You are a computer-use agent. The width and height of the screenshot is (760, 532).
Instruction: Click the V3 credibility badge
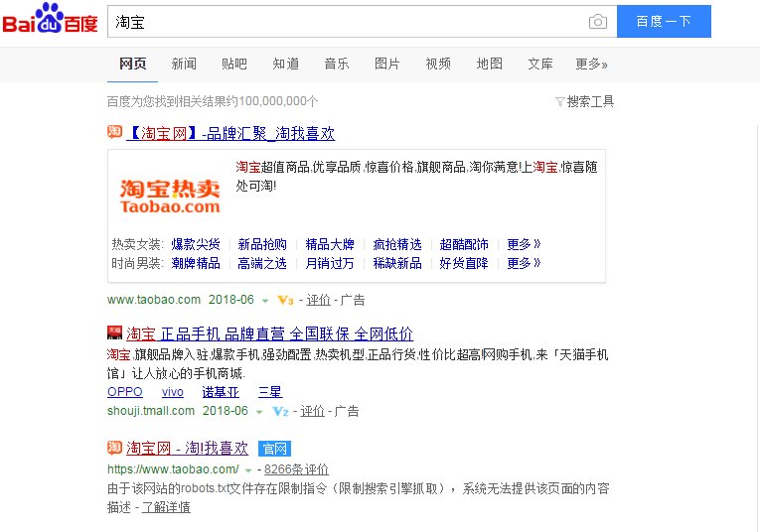[x=285, y=300]
